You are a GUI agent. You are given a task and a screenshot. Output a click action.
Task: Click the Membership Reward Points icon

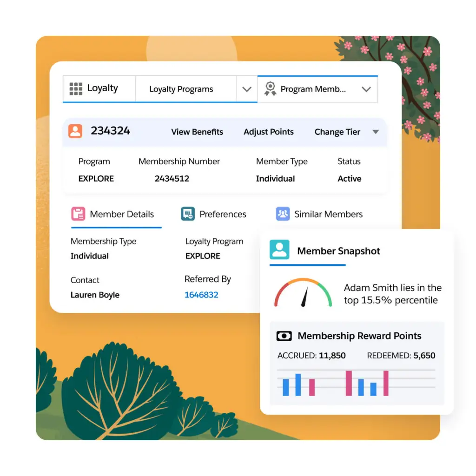coord(285,336)
